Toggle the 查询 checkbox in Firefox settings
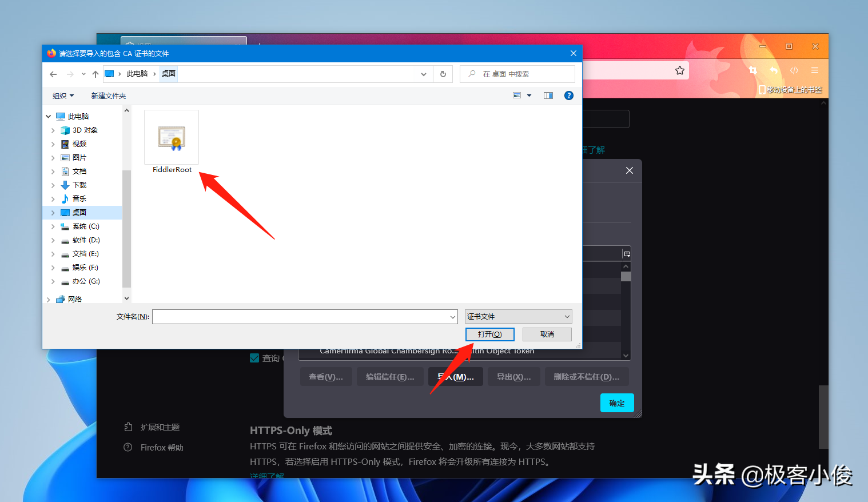The width and height of the screenshot is (868, 502). coord(254,358)
